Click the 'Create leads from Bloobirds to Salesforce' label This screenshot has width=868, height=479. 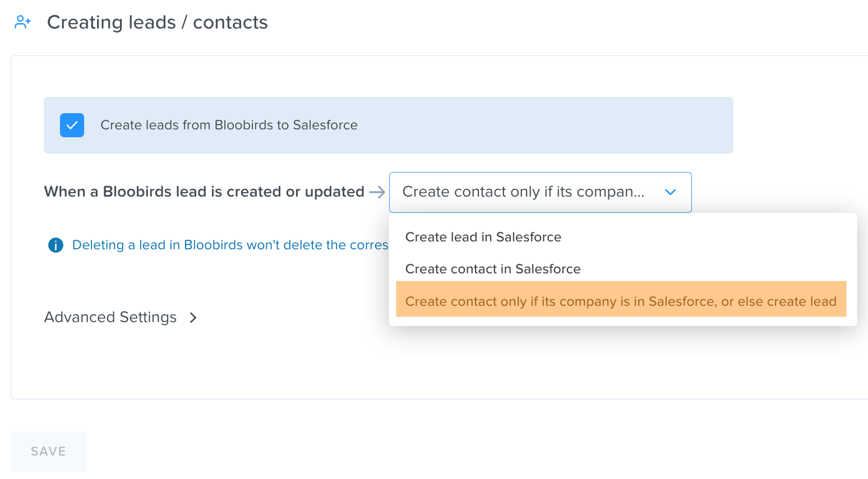click(x=229, y=125)
